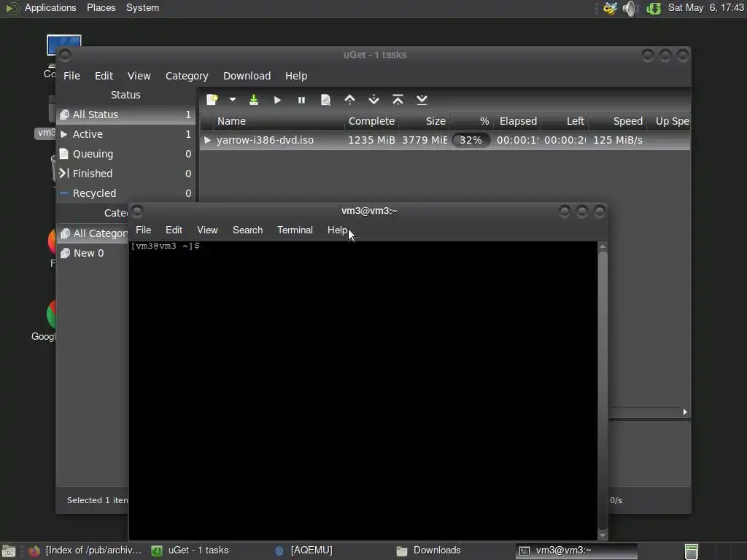747x560 pixels.
Task: Open terminal Edit menu
Action: 174,230
